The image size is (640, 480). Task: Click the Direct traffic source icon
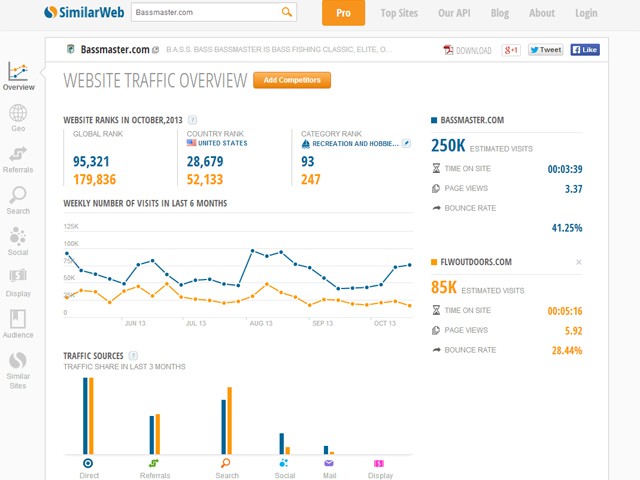[88, 463]
